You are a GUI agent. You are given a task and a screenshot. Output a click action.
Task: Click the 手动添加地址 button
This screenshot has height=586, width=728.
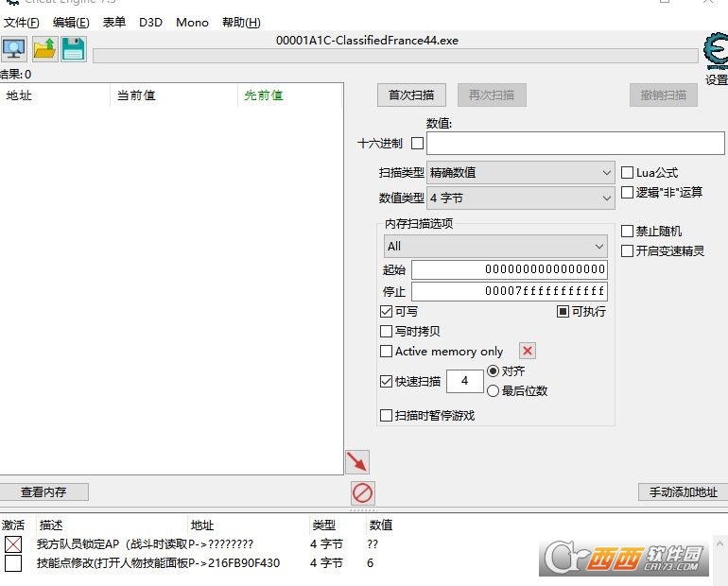tap(683, 491)
